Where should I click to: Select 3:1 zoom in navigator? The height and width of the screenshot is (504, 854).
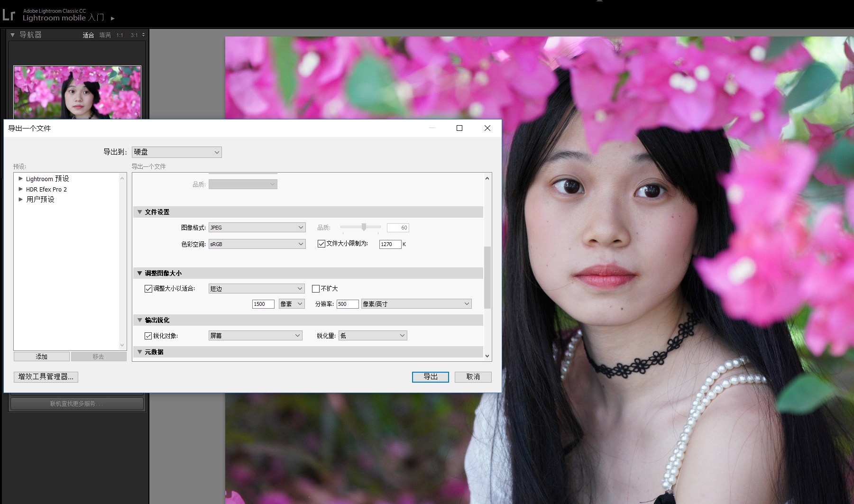tap(134, 35)
